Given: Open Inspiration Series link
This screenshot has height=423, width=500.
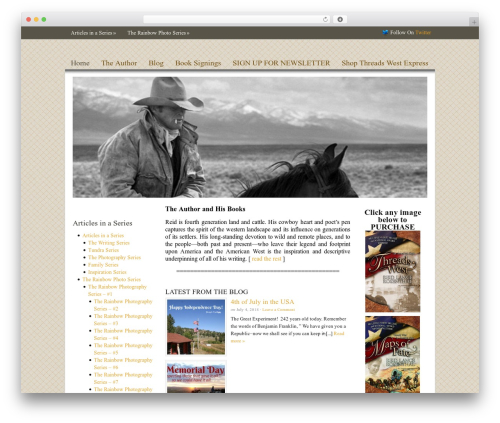Looking at the screenshot, I should point(107,272).
